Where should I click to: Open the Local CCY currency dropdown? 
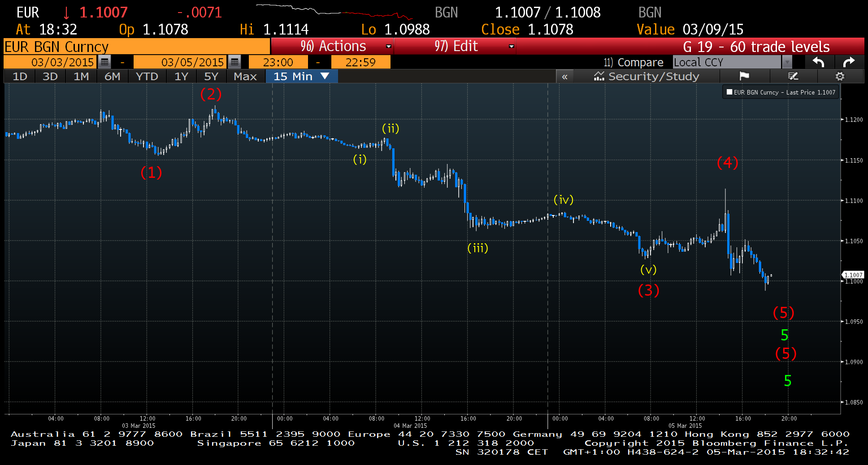pyautogui.click(x=787, y=62)
